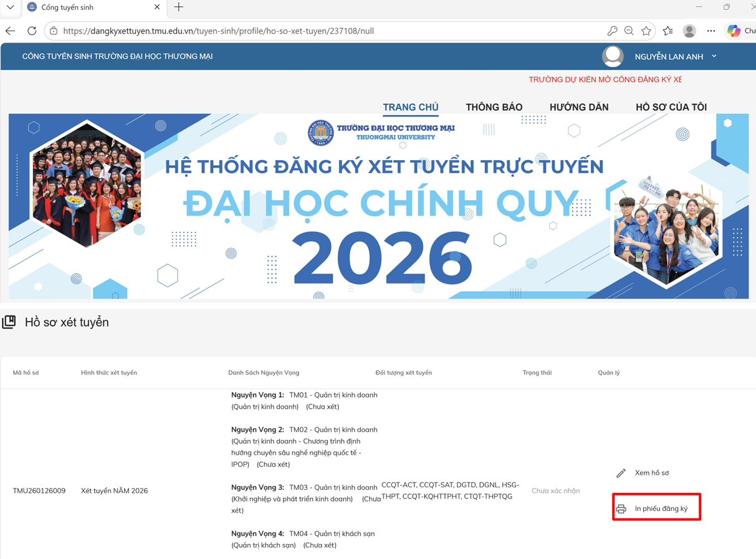The height and width of the screenshot is (559, 756).
Task: Click the Nguyện Vọng 3 TM03 entry
Action: click(x=305, y=499)
